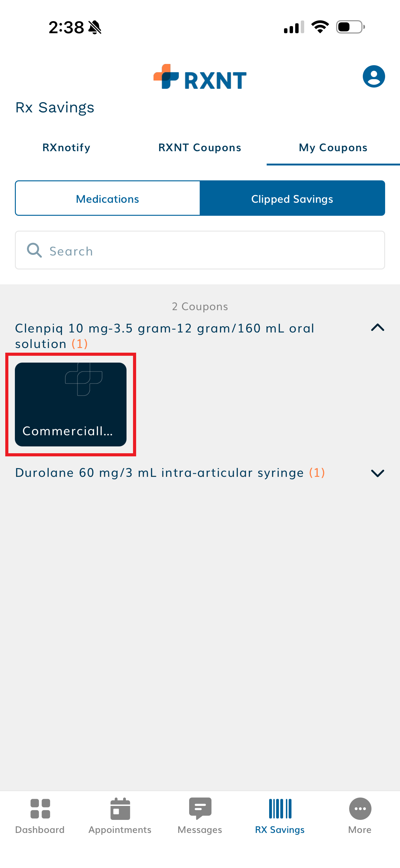Select the Clipped Savings segment
This screenshot has height=868, width=400.
(292, 199)
